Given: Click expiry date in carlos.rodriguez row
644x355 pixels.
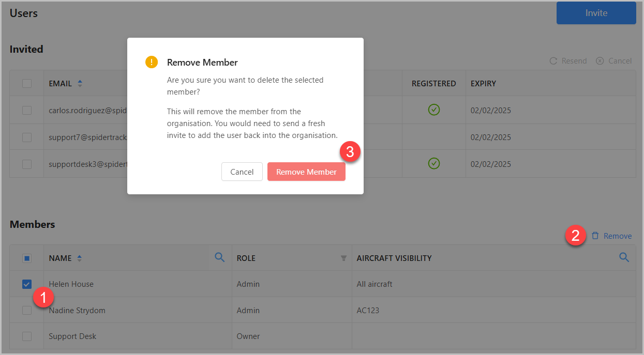Looking at the screenshot, I should pyautogui.click(x=490, y=110).
